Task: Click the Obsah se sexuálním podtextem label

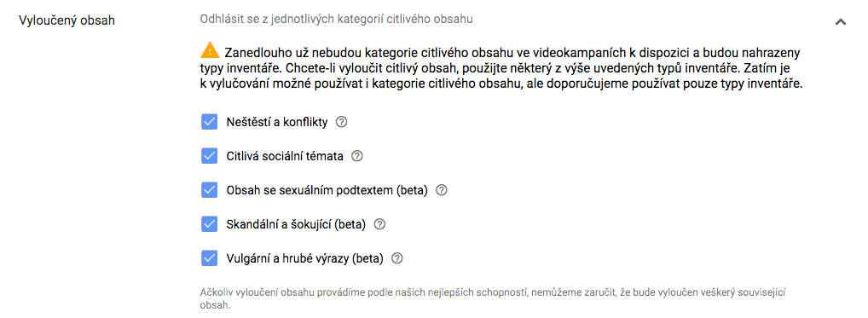Action: coord(327,191)
